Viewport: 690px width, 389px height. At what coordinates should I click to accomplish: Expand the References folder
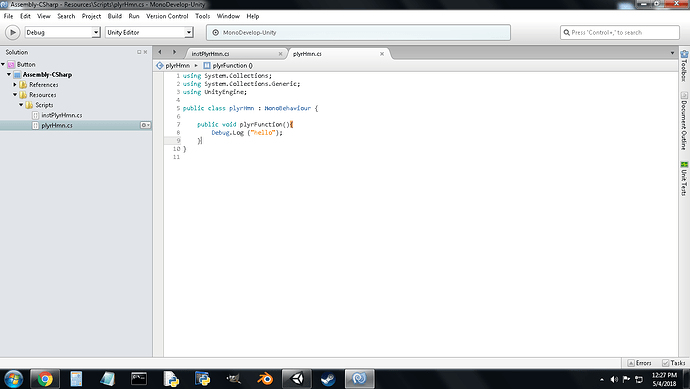15,84
